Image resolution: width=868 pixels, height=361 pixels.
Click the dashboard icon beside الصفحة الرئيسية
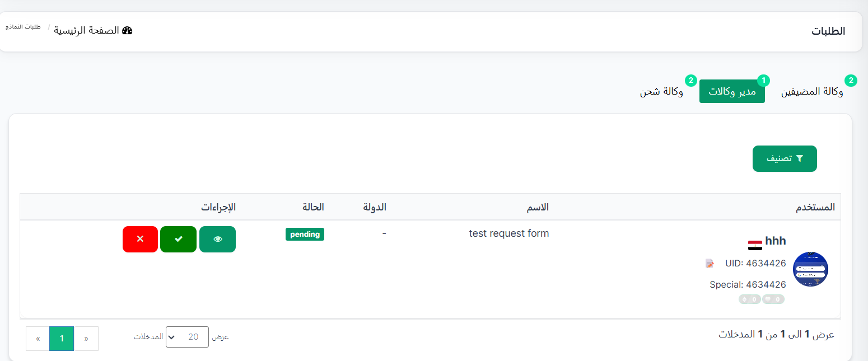(127, 30)
